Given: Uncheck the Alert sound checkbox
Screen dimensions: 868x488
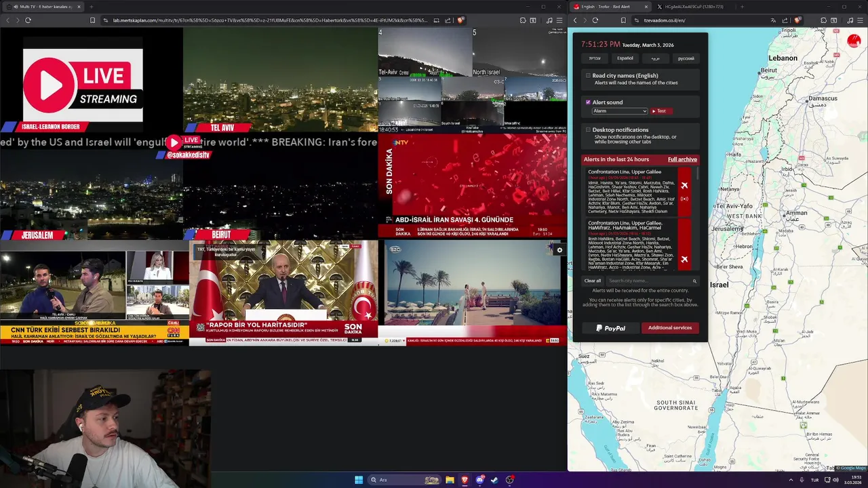Looking at the screenshot, I should [x=588, y=102].
